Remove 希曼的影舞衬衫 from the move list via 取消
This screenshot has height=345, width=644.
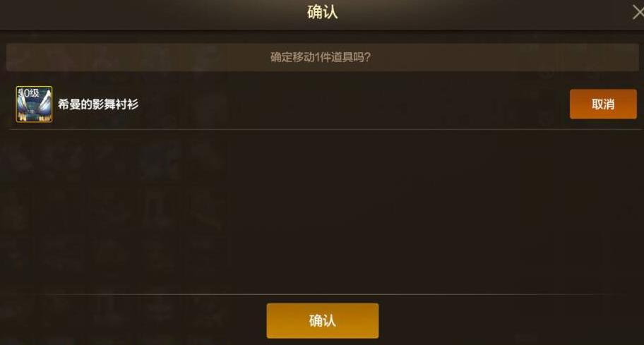point(603,104)
